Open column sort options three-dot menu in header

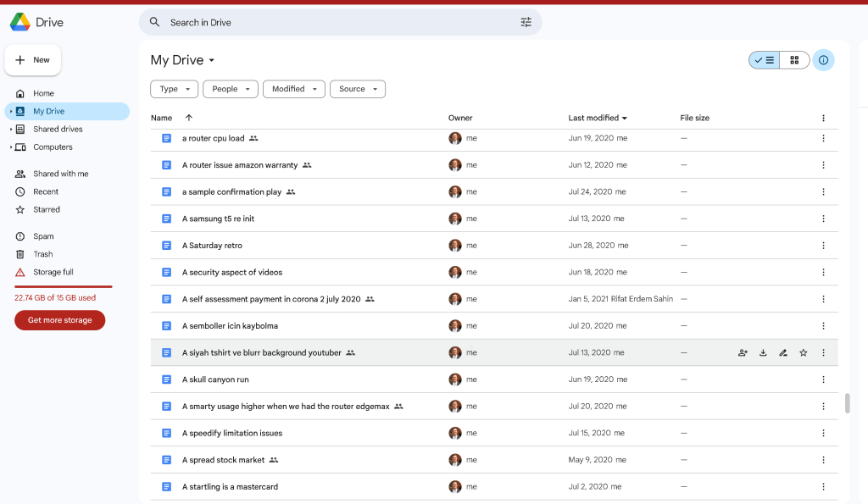[x=823, y=118]
